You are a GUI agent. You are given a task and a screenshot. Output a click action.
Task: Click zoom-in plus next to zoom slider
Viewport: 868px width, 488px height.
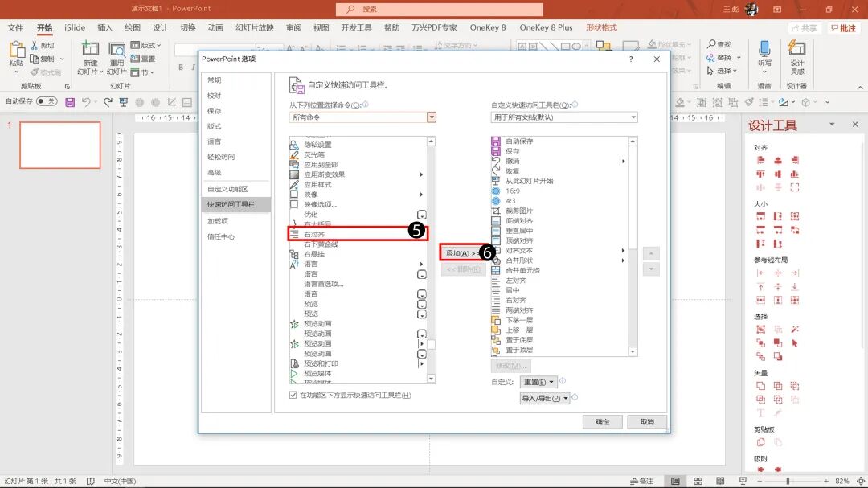coord(826,481)
